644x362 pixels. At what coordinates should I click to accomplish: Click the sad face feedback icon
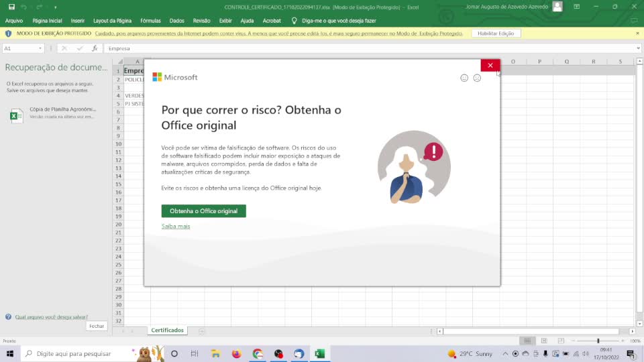point(477,78)
